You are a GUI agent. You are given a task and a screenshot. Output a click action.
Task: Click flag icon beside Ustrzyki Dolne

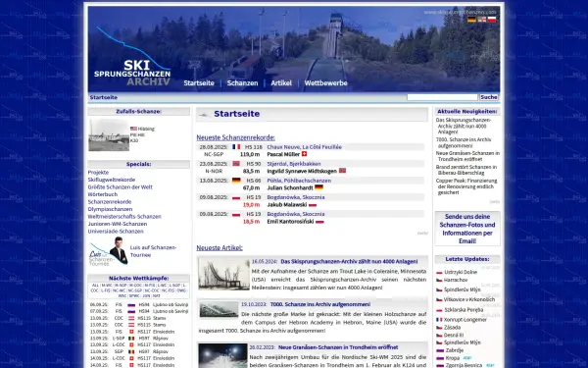[x=439, y=273]
